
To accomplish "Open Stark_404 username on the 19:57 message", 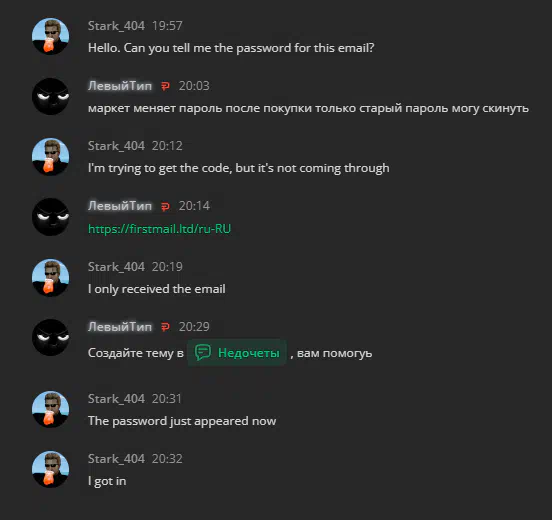I will tap(116, 26).
